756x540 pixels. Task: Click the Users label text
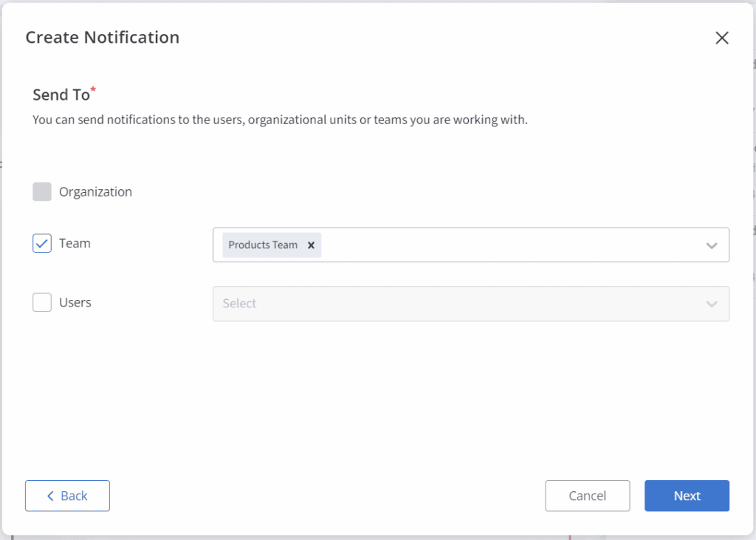[75, 303]
